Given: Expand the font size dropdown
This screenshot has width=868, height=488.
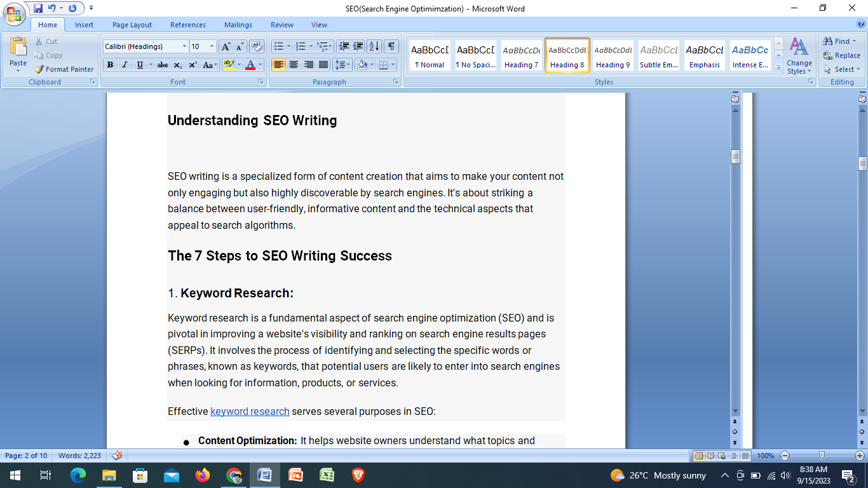Looking at the screenshot, I should 212,46.
